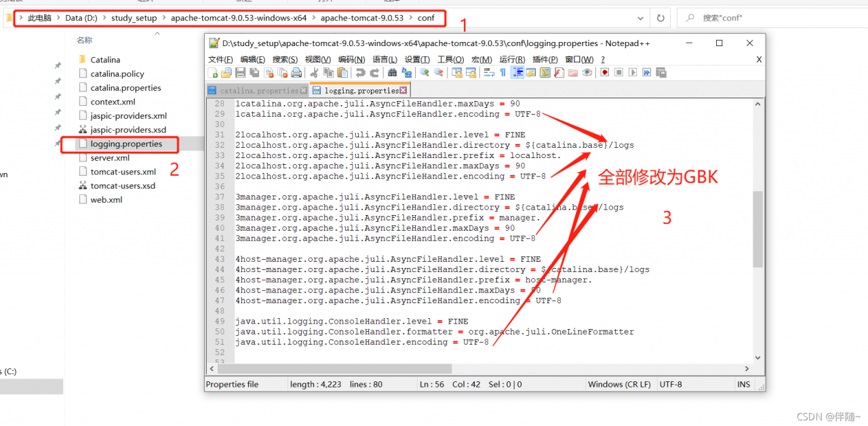Open the 搜索(S) menu

tap(285, 60)
